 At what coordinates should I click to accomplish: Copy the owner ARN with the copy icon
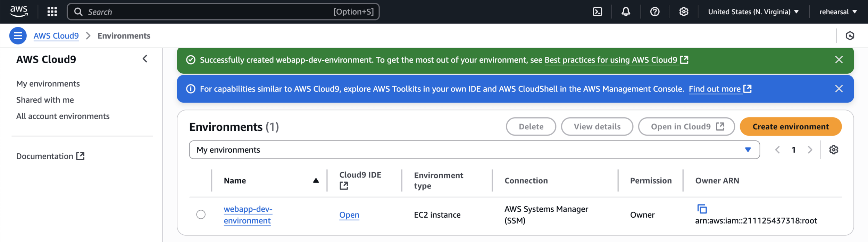click(702, 209)
